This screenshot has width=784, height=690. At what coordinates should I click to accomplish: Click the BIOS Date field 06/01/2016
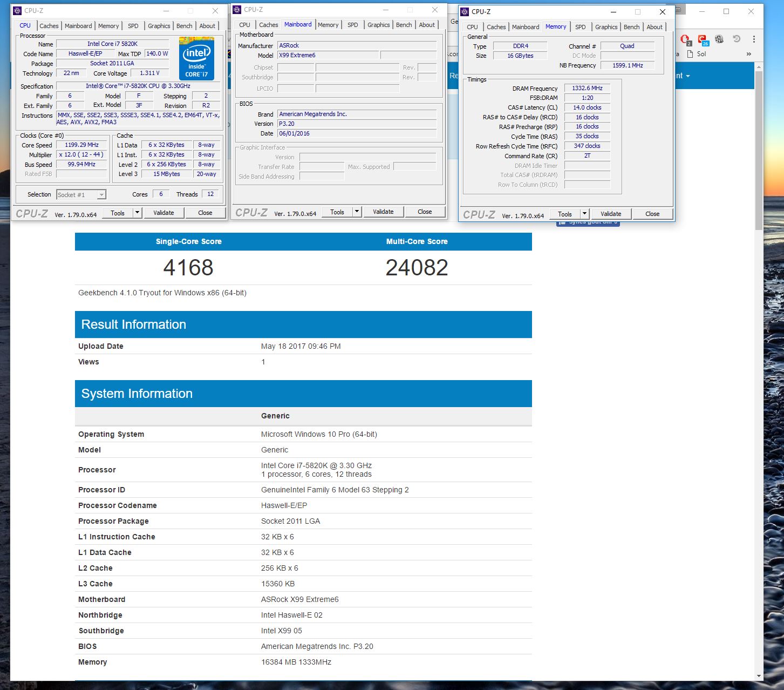pos(357,133)
